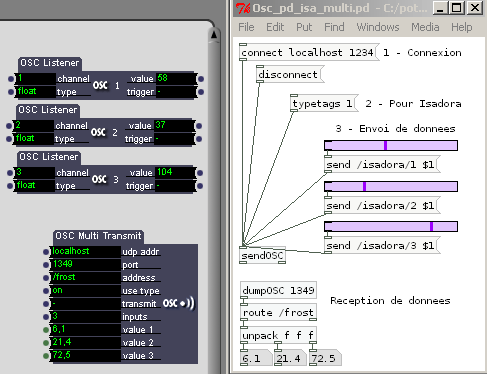This screenshot has width=487, height=374.
Task: Click the udp addr input port dot
Action: [46, 252]
